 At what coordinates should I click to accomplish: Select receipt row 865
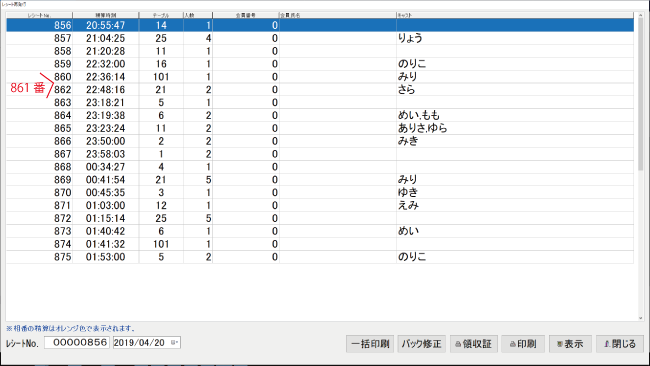coord(320,128)
